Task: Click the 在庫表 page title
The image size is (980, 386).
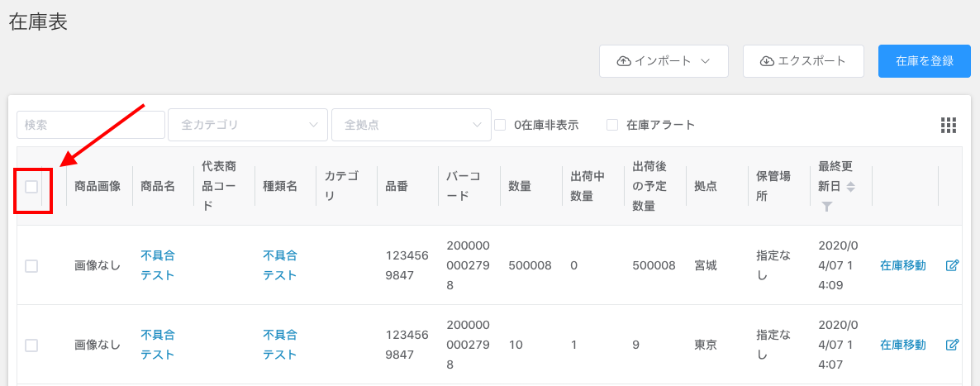Action: [x=38, y=21]
